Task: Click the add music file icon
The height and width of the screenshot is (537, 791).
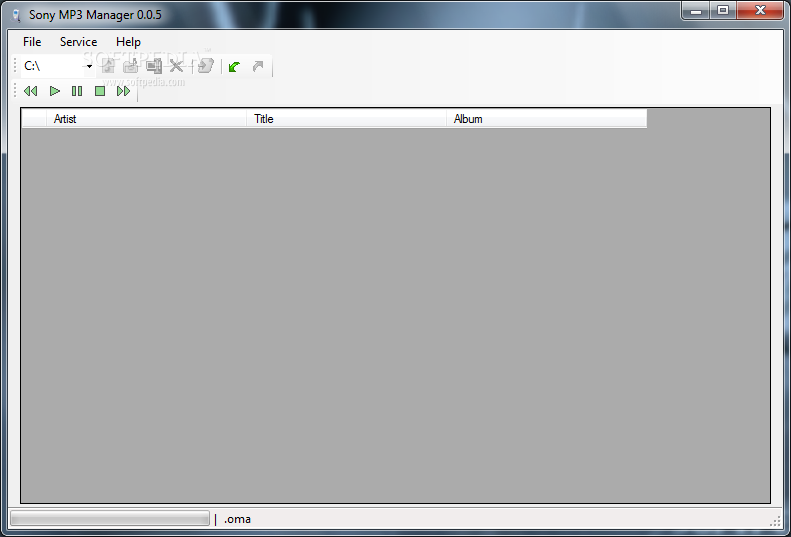Action: 108,66
